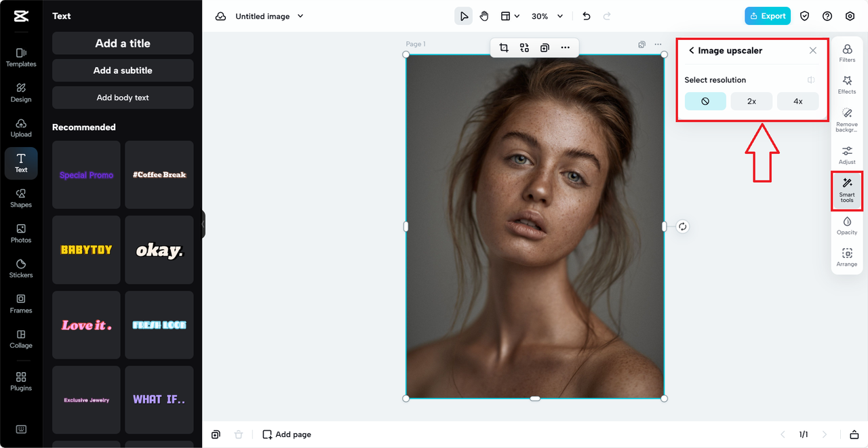
Task: Choose the #Coffee Break text preset
Action: (x=159, y=175)
